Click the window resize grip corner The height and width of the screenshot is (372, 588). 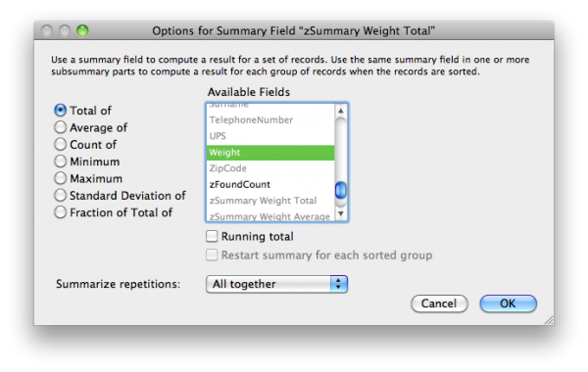coord(549,320)
